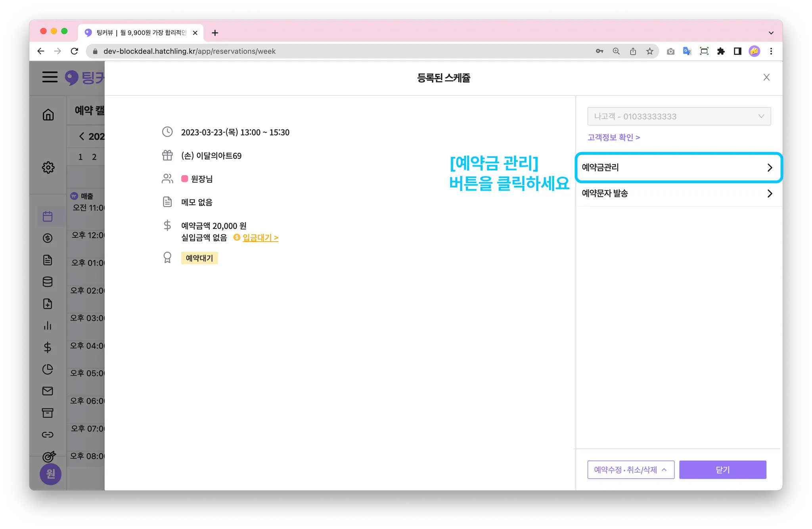Viewport: 812px width, 529px height.
Task: Select the calendar reservations sidebar icon
Action: pos(48,216)
